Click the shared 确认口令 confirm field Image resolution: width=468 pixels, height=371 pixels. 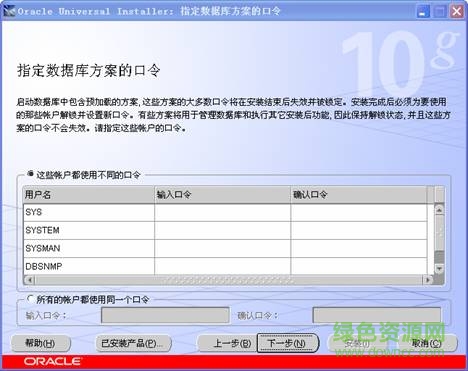(x=377, y=315)
